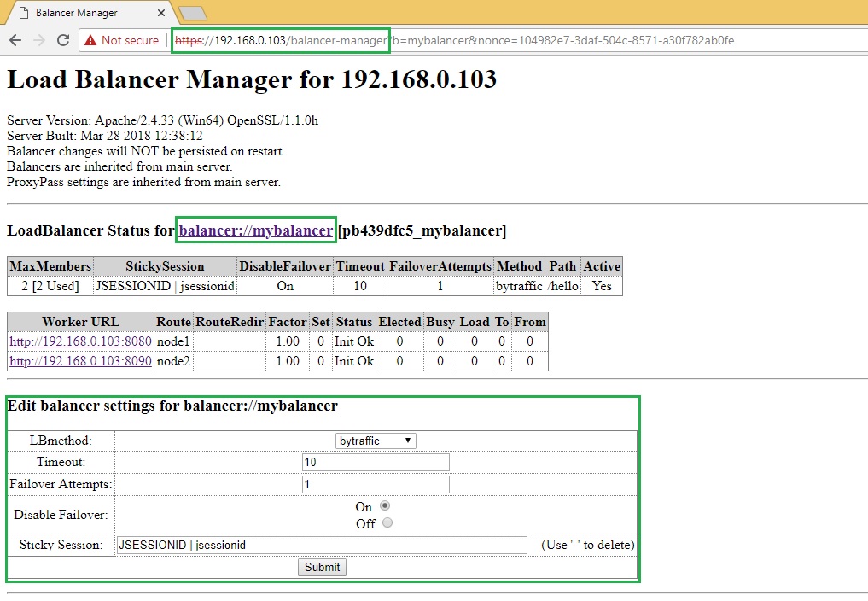Open worker http://192.168.0.103:8080
868x601 pixels.
click(80, 341)
